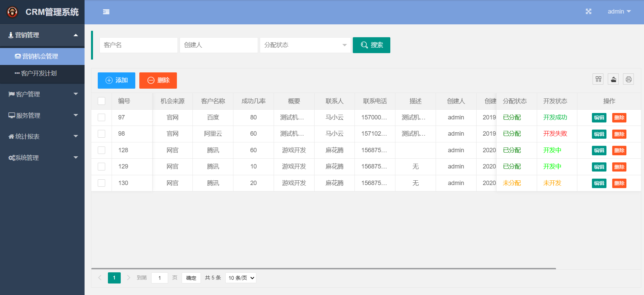Click the blue 添加 button
The width and height of the screenshot is (644, 295).
click(x=116, y=81)
